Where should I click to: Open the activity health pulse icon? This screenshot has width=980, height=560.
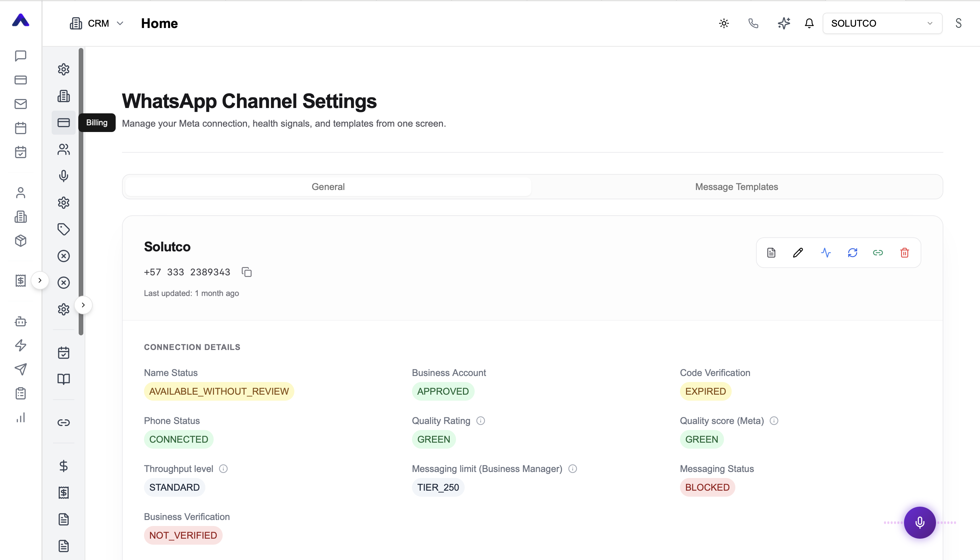[x=826, y=253]
